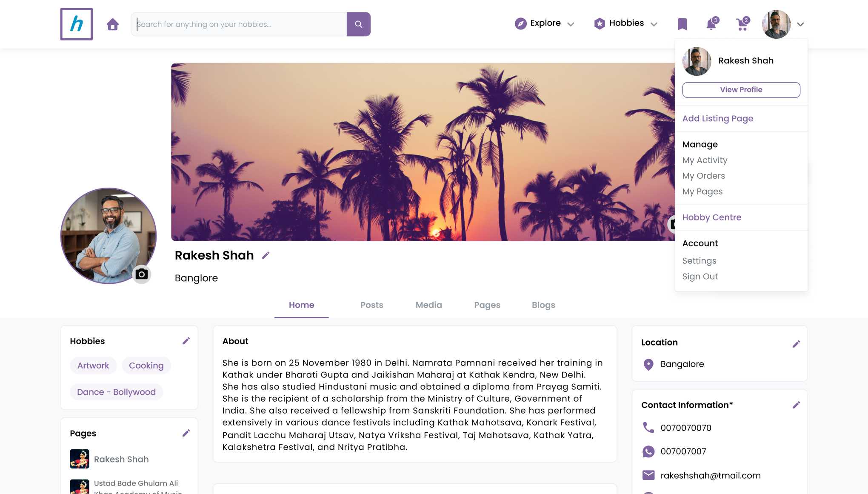Select My Orders in the menu

point(703,176)
